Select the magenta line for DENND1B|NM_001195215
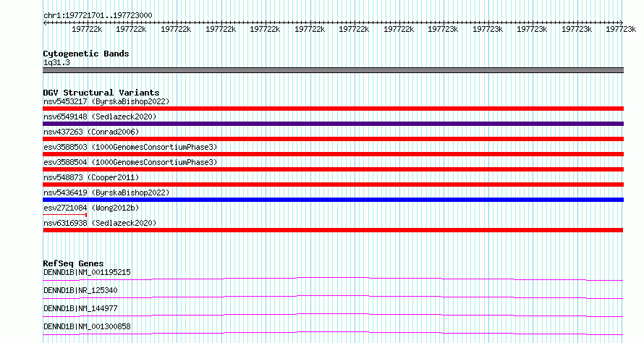This screenshot has width=644, height=343. (333, 279)
